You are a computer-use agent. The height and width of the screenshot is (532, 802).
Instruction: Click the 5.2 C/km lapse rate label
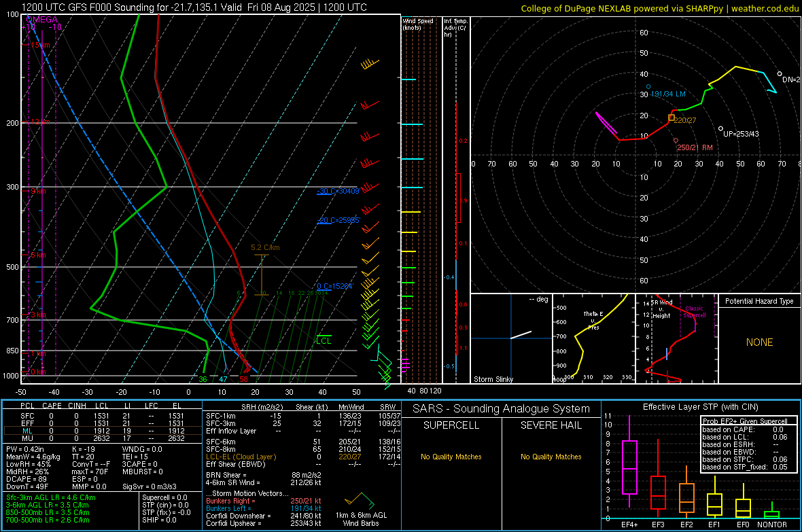pos(265,247)
